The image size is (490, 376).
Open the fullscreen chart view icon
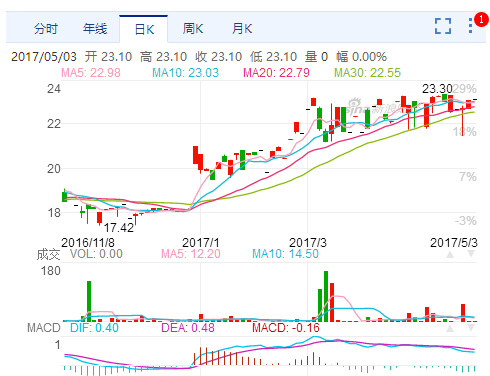[x=443, y=26]
